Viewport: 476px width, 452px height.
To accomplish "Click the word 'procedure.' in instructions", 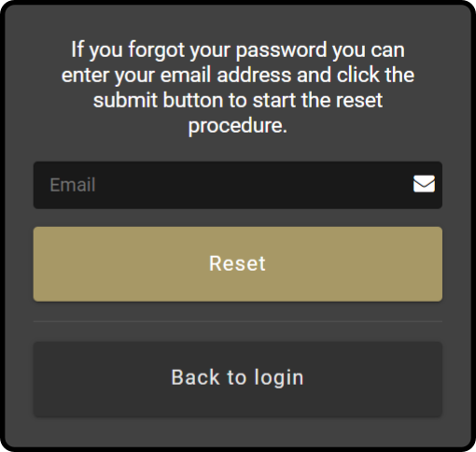I will click(x=238, y=126).
